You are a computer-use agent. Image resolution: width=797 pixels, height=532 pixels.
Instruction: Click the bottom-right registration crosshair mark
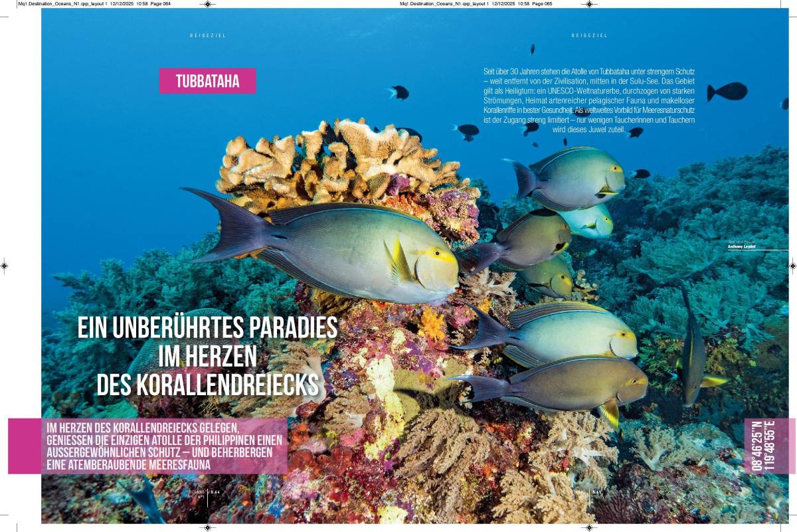588,527
